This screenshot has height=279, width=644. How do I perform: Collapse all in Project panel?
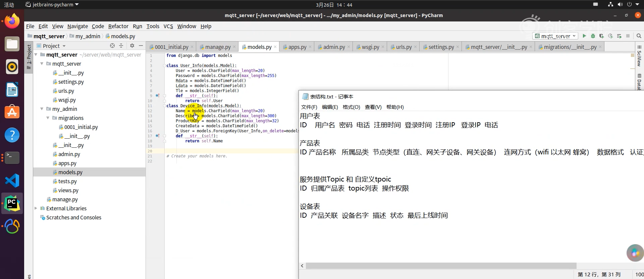coord(121,46)
